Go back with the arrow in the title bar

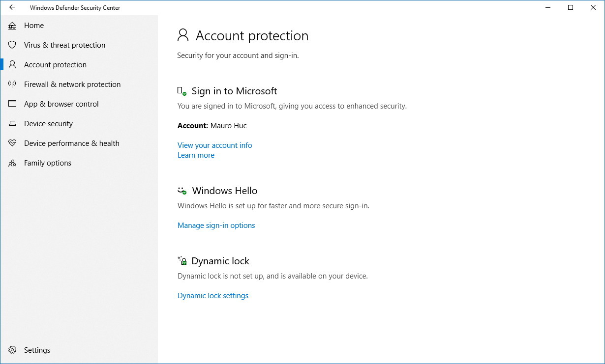[12, 7]
